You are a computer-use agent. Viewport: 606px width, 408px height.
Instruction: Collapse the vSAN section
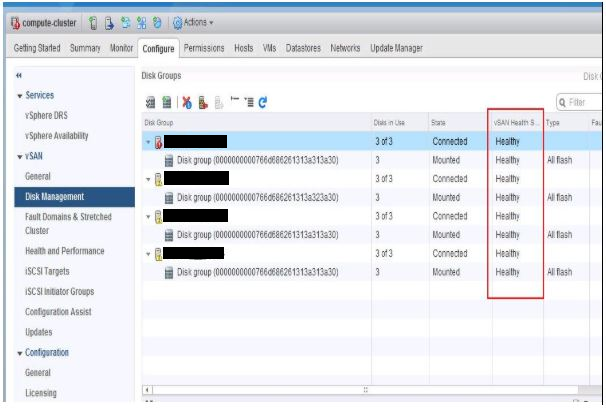pos(20,157)
